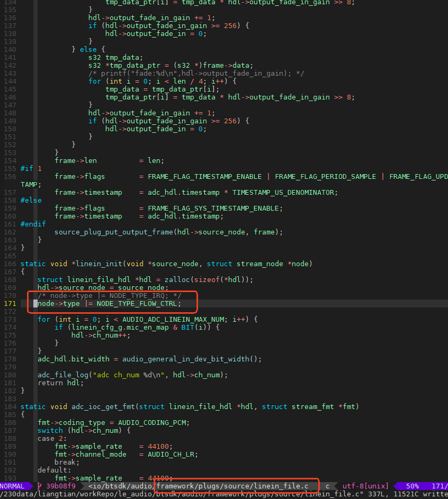Click line number 184 in the gutter
This screenshot has width=448, height=499.
(10, 407)
